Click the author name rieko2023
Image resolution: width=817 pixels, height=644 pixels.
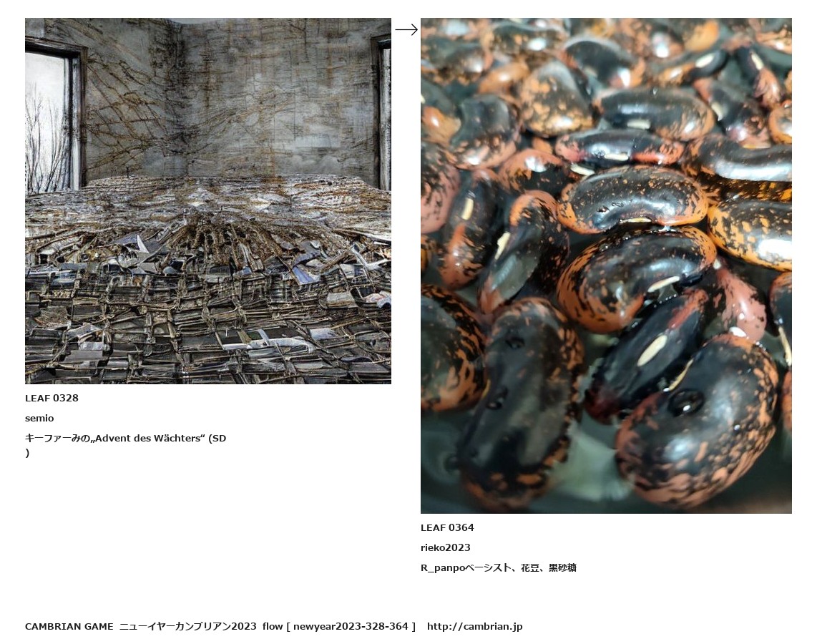point(446,547)
